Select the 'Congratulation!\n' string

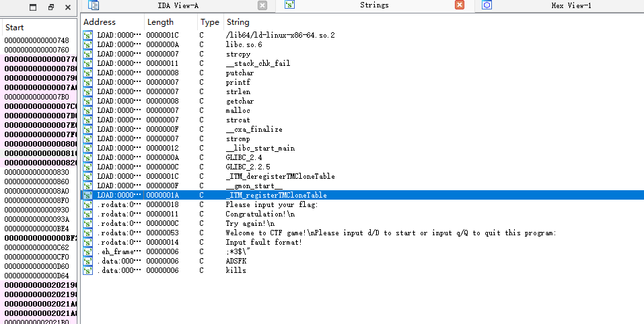(x=260, y=214)
